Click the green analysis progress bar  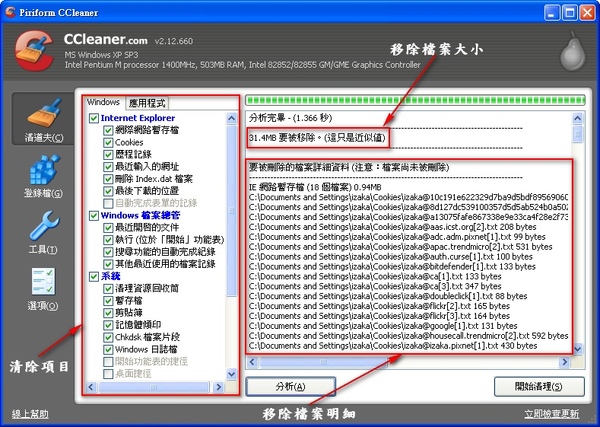point(415,101)
